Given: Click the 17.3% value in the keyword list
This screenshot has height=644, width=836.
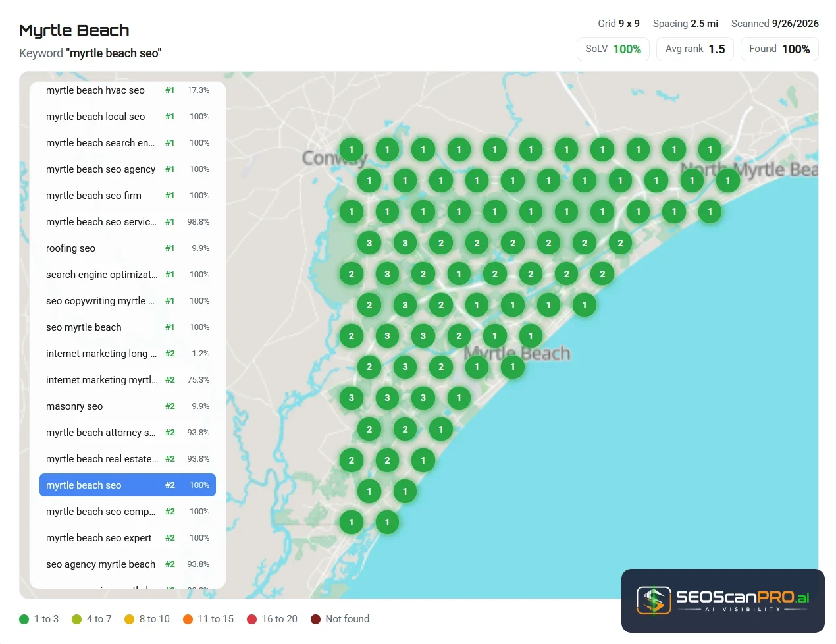Looking at the screenshot, I should click(198, 90).
